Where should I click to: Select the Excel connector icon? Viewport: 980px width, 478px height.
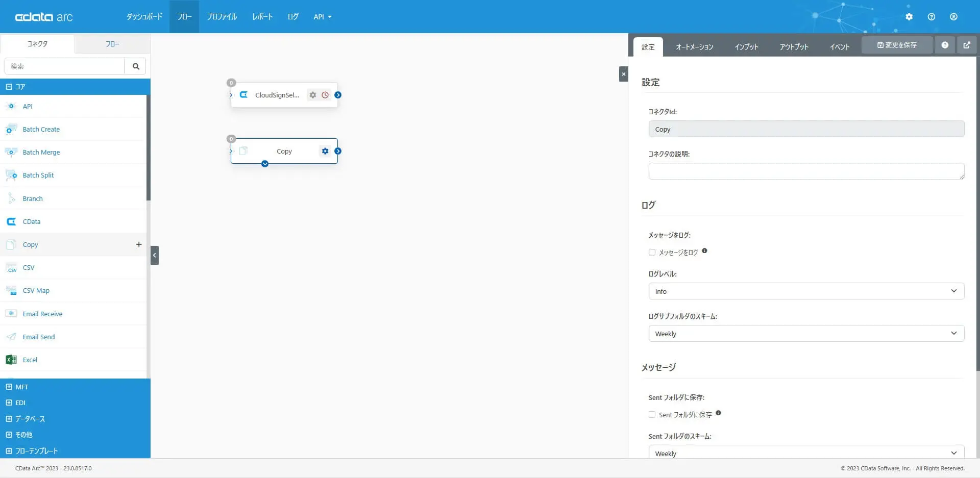(11, 360)
